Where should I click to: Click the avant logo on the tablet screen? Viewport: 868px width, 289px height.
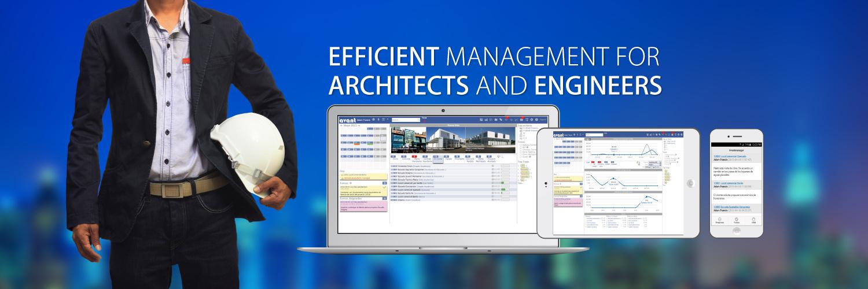558,135
